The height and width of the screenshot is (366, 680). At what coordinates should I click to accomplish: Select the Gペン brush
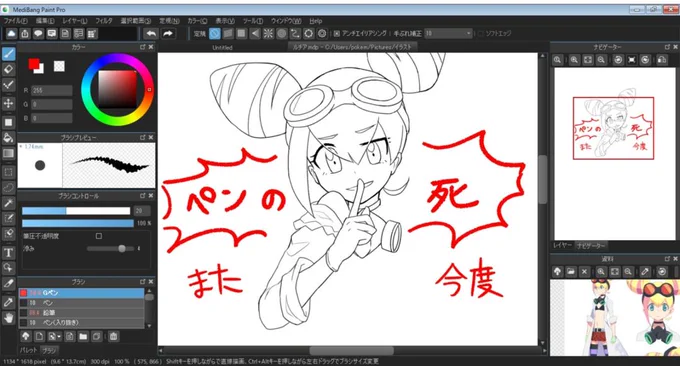point(82,293)
